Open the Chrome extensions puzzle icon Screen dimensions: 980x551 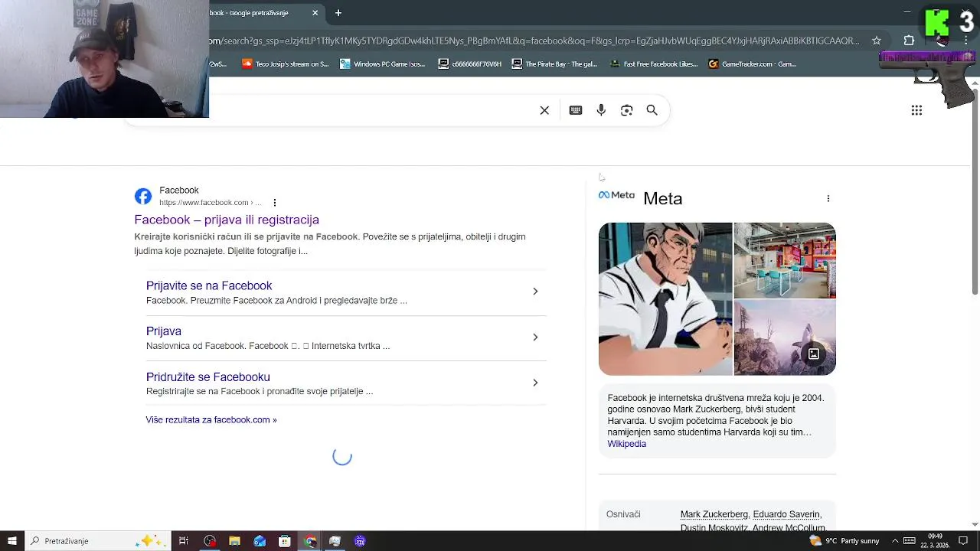coord(909,41)
